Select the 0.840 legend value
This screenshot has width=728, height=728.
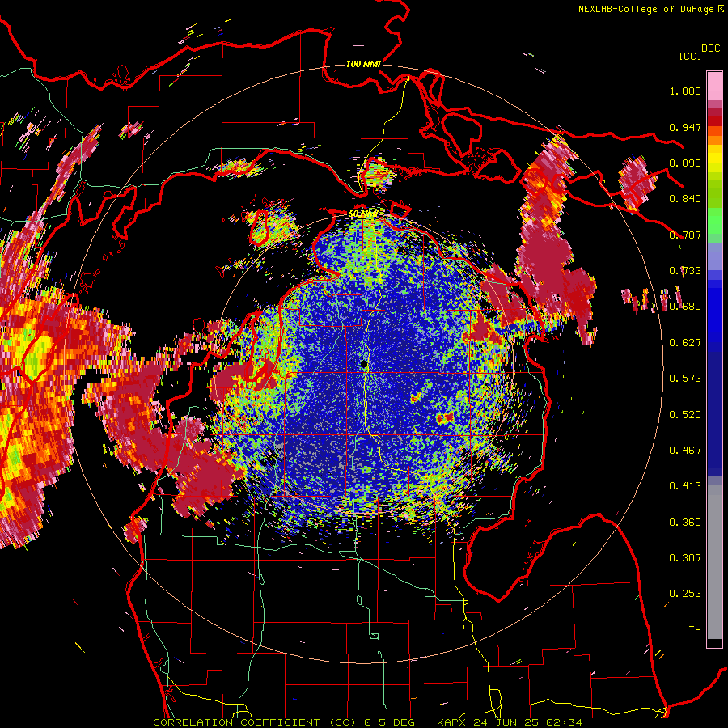(685, 199)
